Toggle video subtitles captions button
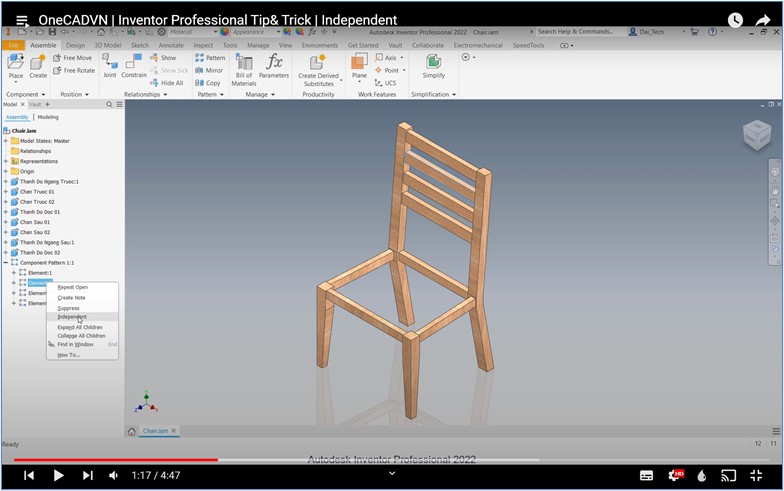784x491 pixels. [x=646, y=476]
